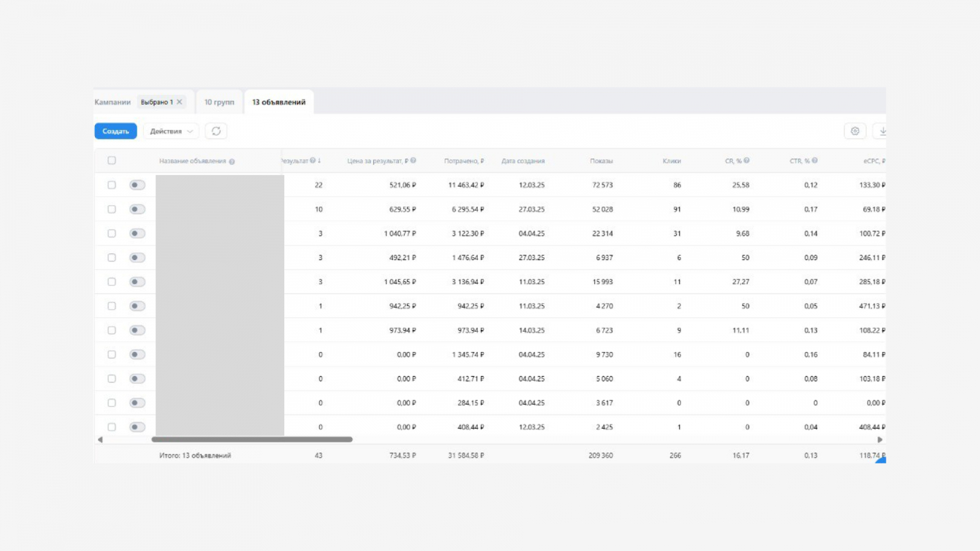Click the sort arrow on Результат column

pos(320,161)
